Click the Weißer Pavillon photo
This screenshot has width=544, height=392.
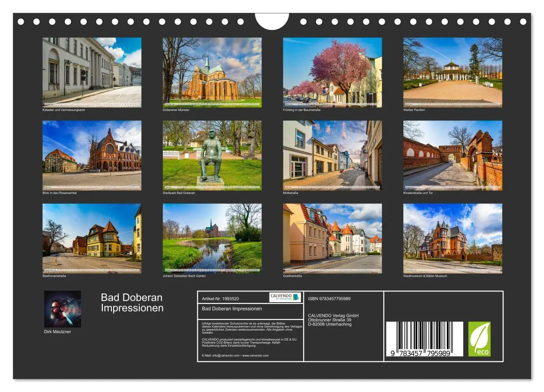[x=452, y=72]
